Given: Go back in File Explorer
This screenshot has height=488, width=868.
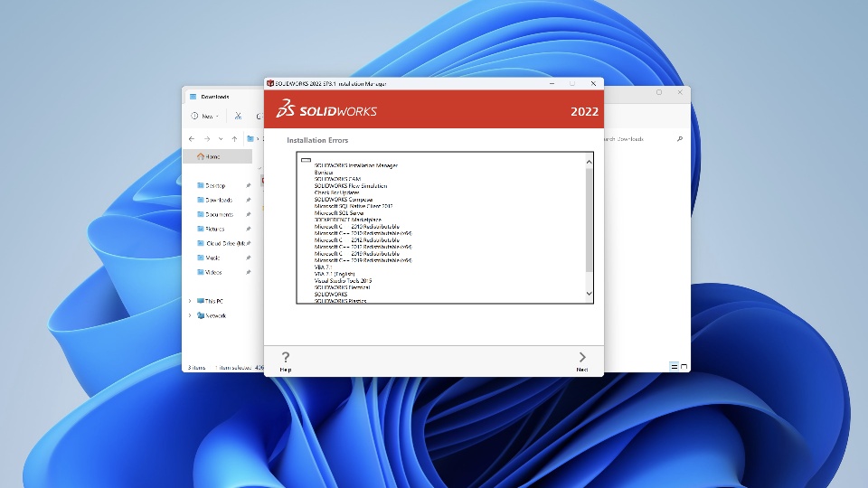Looking at the screenshot, I should tap(192, 139).
